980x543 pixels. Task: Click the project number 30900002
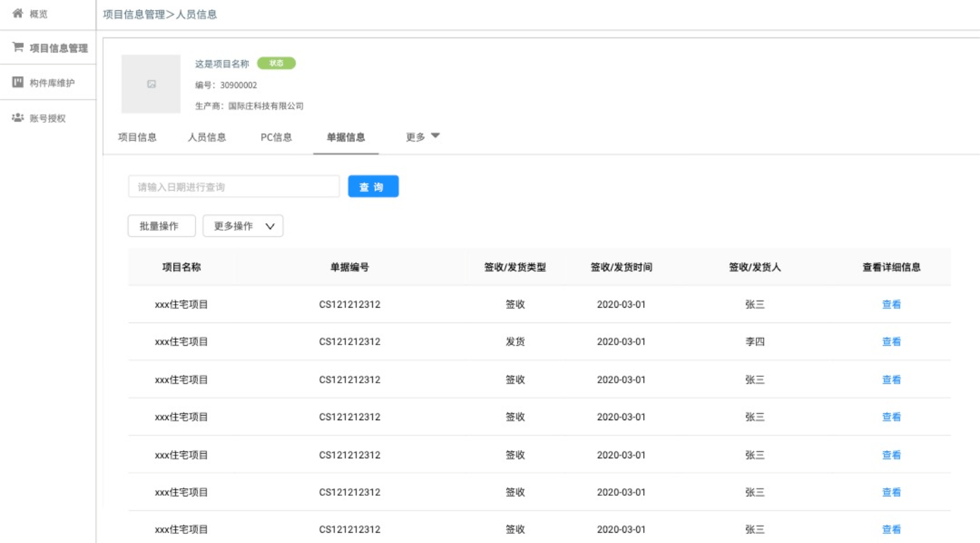point(239,85)
